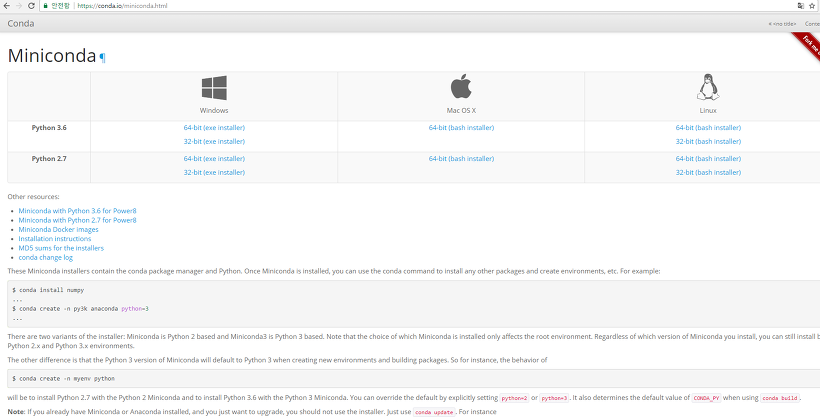
Task: Click the inline 'conda build' code snippet
Action: click(x=780, y=398)
